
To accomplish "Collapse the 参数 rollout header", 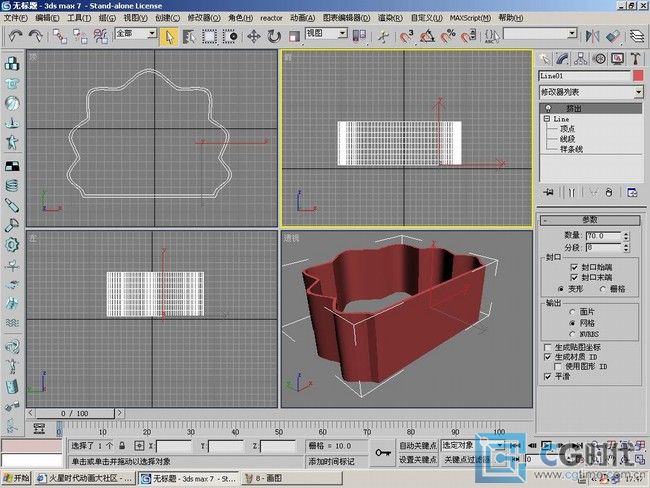I will [x=590, y=220].
